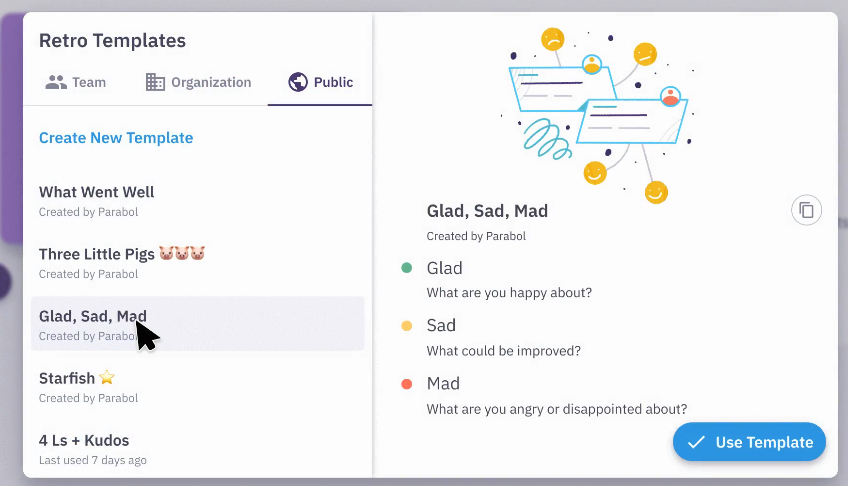Click the Organization building icon

tap(155, 82)
